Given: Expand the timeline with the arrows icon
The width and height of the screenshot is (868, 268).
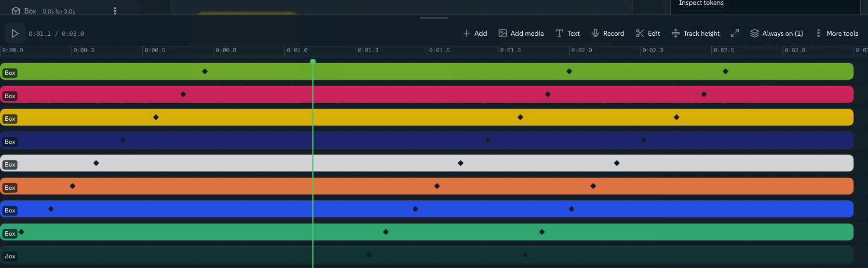Looking at the screenshot, I should [734, 33].
